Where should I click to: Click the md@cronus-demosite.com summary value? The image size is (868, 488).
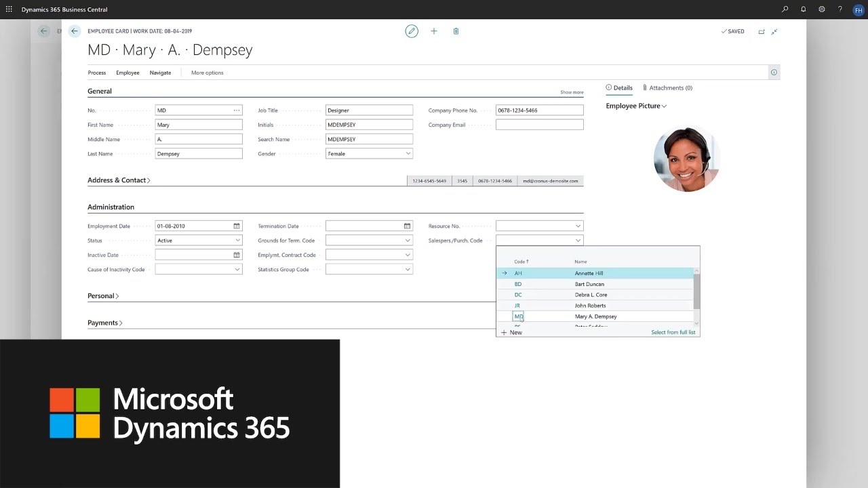(x=550, y=181)
